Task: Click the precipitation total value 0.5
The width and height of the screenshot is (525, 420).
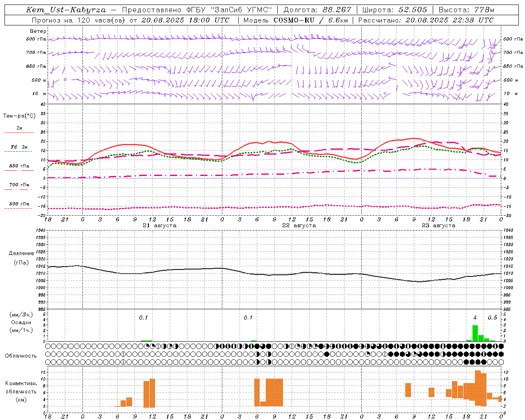Action: [x=492, y=318]
